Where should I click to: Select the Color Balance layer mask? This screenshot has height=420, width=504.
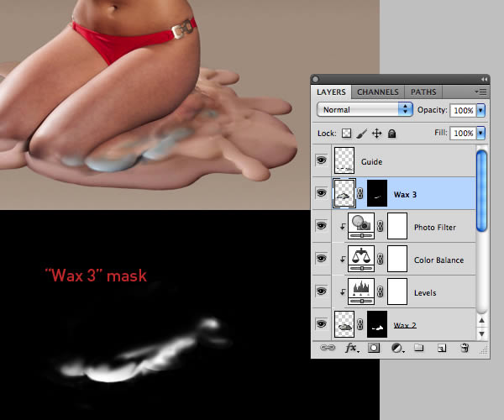click(x=397, y=259)
